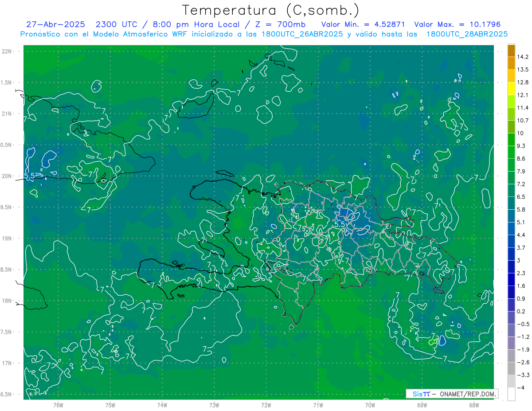Click the "10" colorbar value

click(521, 133)
